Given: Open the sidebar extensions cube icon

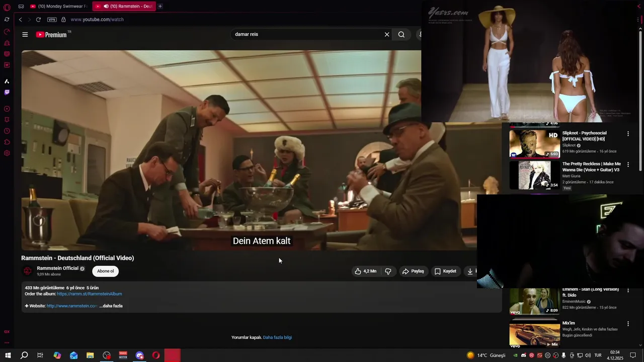Looking at the screenshot, I should tap(7, 142).
